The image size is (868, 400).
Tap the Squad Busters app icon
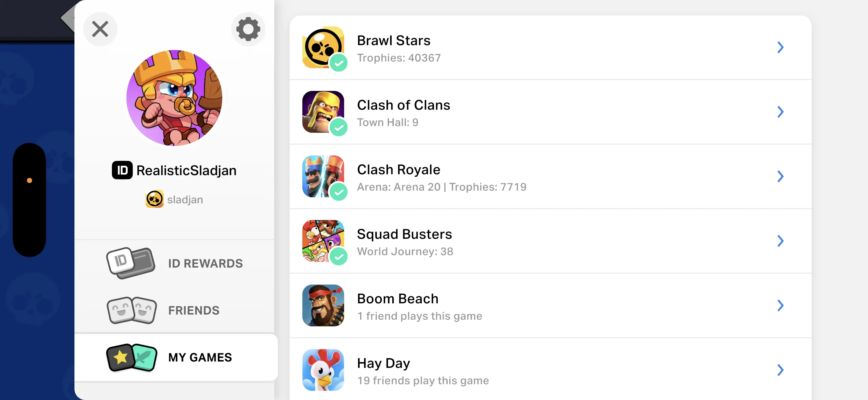coord(323,241)
